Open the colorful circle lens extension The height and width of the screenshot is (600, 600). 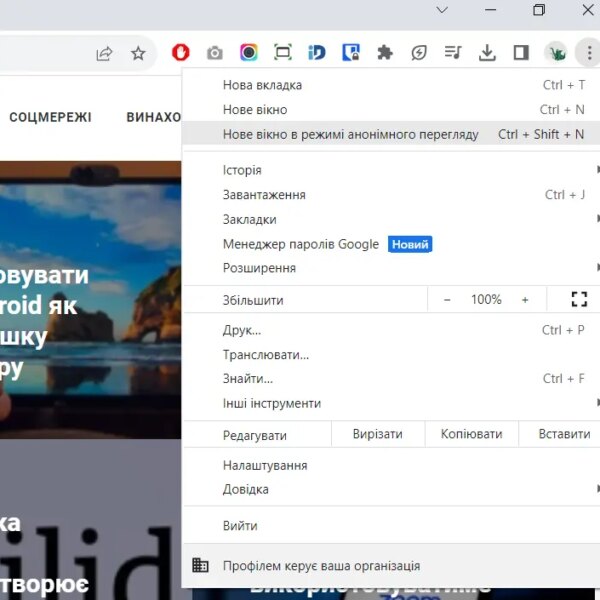click(x=249, y=52)
